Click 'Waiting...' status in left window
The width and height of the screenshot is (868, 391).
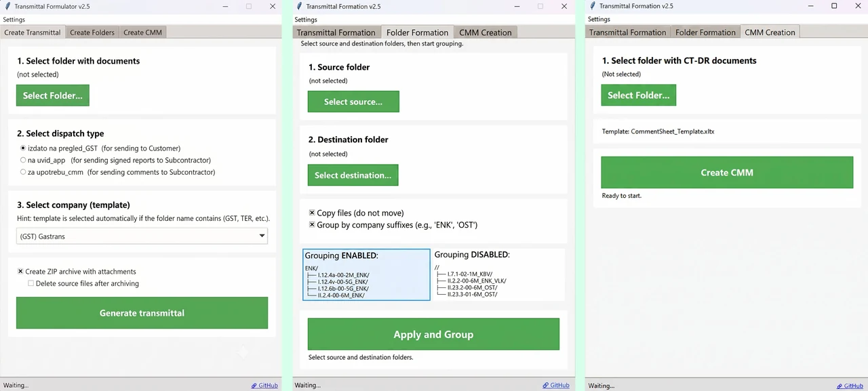[16, 386]
